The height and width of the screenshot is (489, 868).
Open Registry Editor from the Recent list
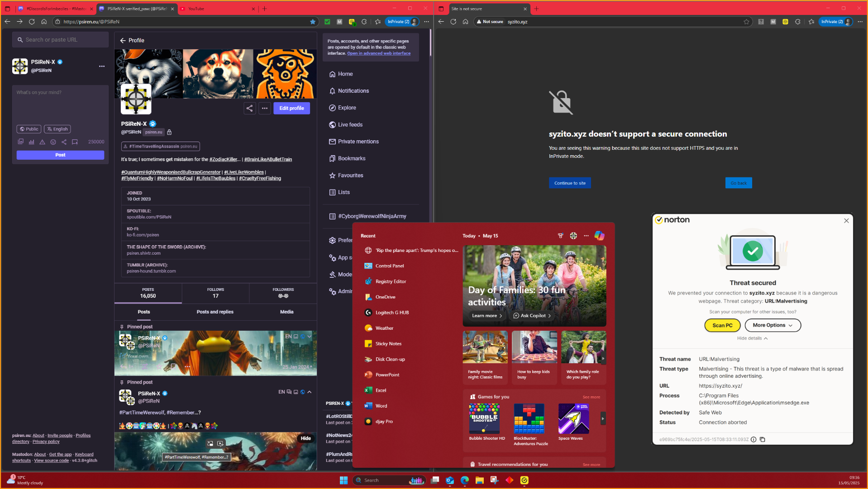[x=410, y=281]
